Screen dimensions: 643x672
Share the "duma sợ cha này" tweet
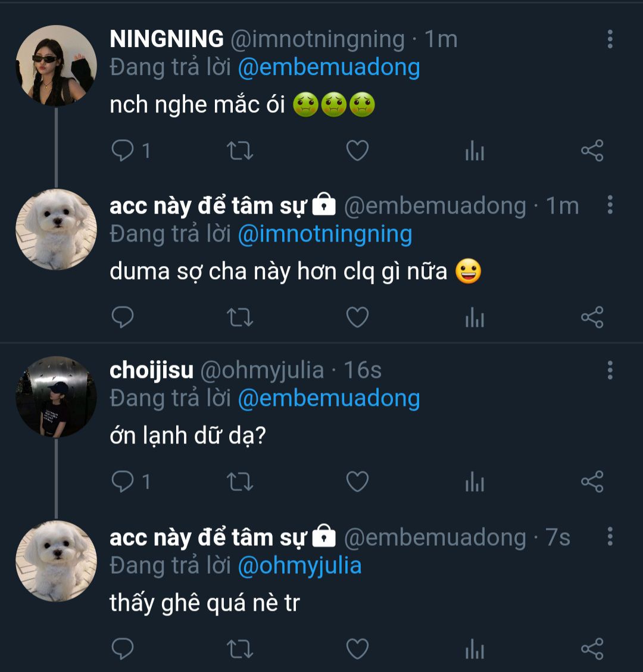(592, 317)
